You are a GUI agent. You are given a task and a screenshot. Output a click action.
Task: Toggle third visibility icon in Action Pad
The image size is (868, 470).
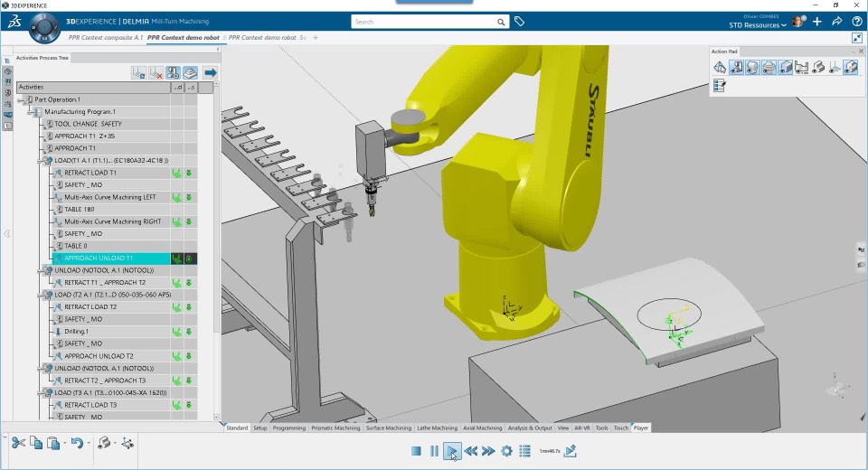click(752, 68)
